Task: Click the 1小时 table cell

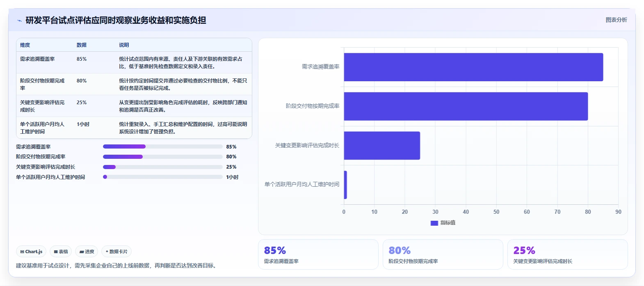Action: click(83, 124)
